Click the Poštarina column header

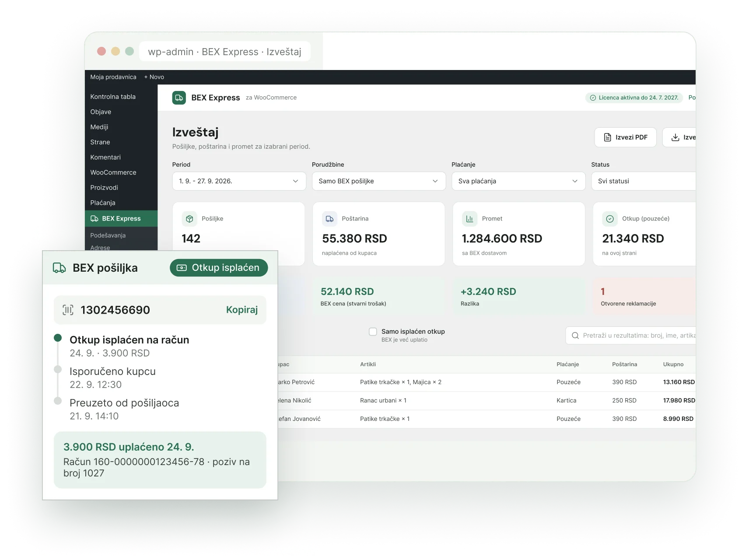[624, 364]
